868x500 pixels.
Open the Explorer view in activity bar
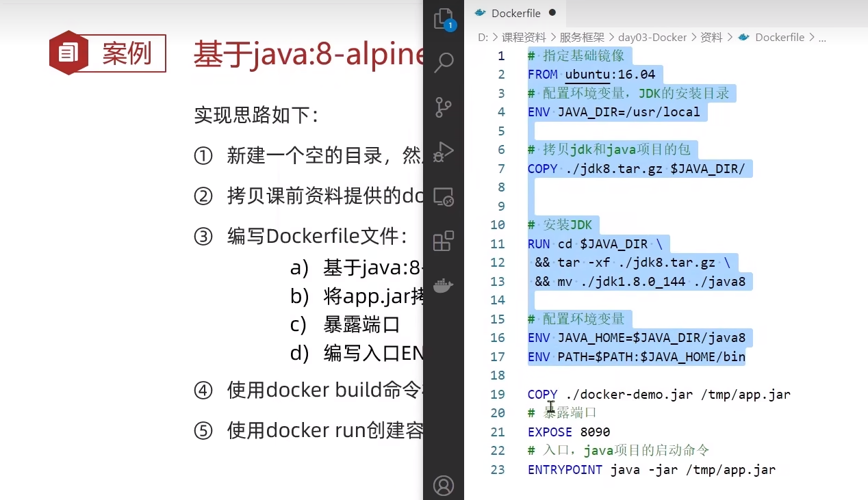(444, 19)
